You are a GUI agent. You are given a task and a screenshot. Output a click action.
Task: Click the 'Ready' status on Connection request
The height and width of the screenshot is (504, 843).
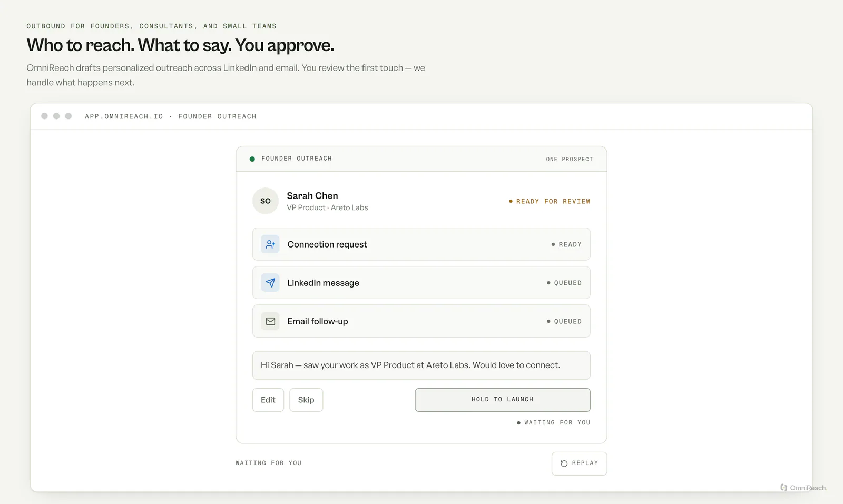click(566, 244)
